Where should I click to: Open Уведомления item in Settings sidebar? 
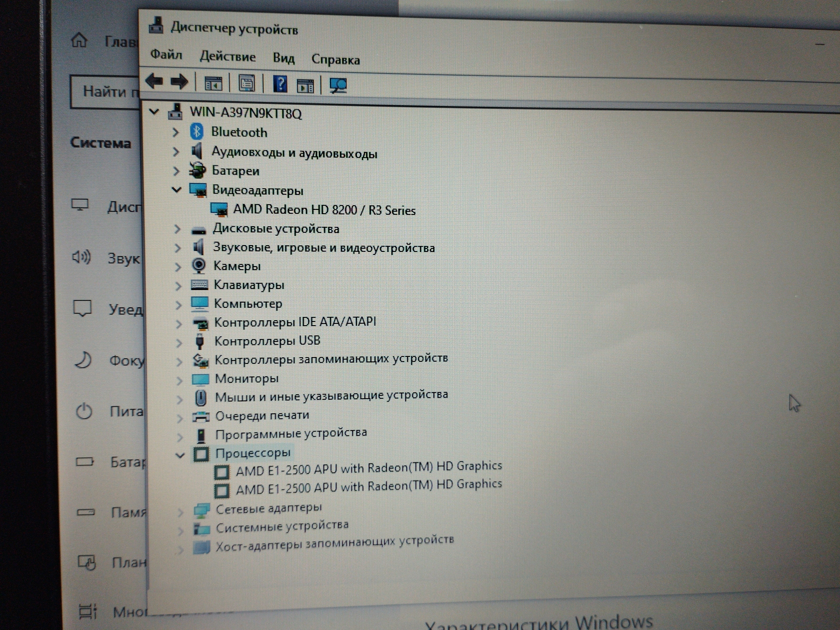click(x=108, y=309)
